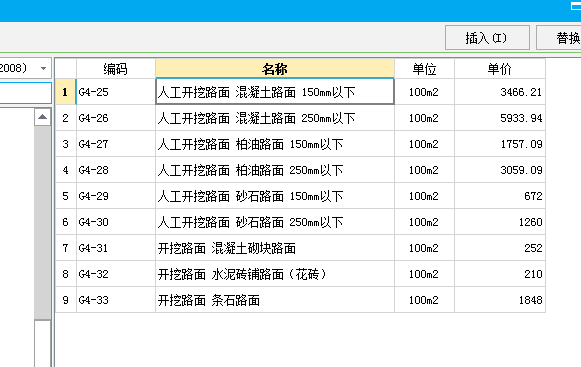Click price cell 5933.94
This screenshot has width=581, height=367.
tap(500, 118)
